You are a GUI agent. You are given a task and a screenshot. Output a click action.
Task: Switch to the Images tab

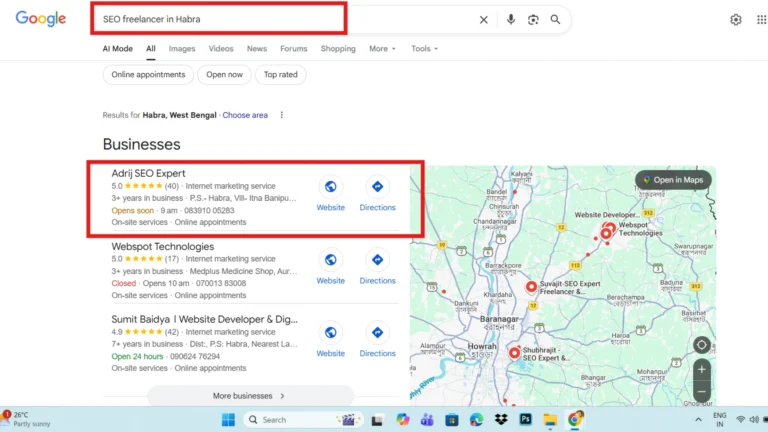point(182,49)
